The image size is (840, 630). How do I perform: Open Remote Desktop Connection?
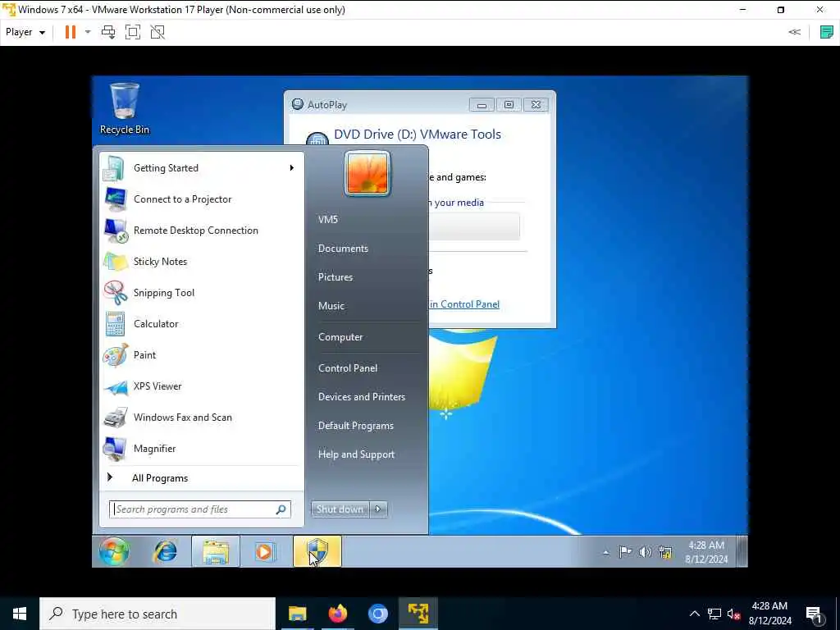202,231
